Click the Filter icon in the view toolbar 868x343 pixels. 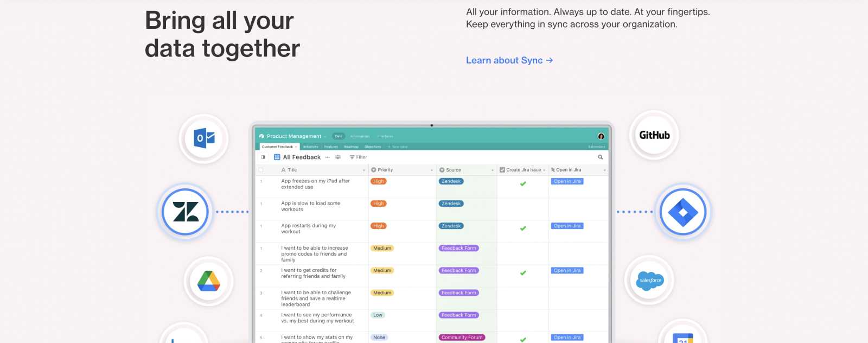click(x=352, y=157)
